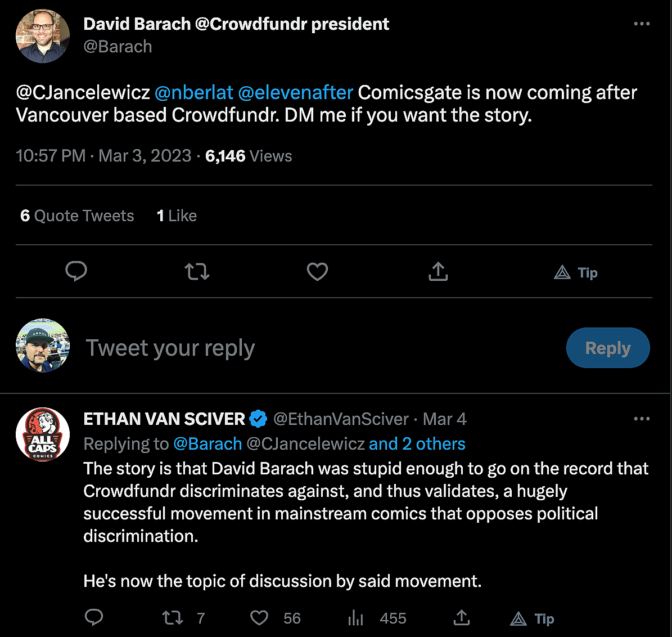Retweet David Barach's main tweet
Viewport: 672px width, 637px height.
tap(197, 272)
